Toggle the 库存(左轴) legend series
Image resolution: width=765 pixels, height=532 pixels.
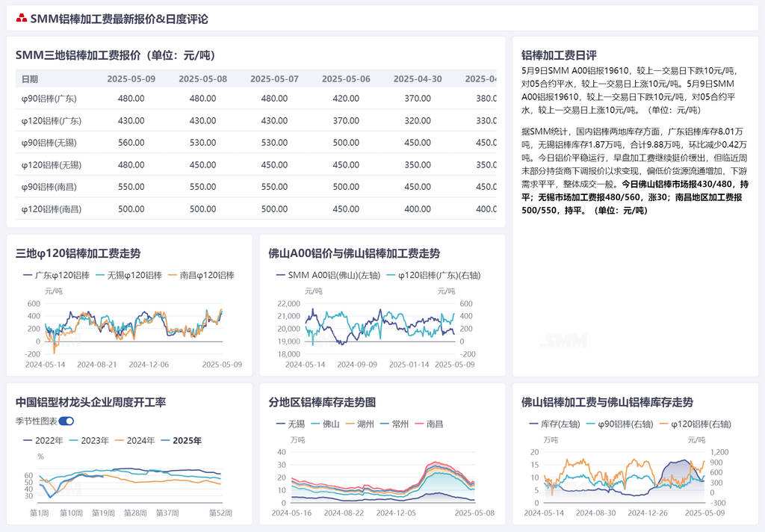coord(555,424)
